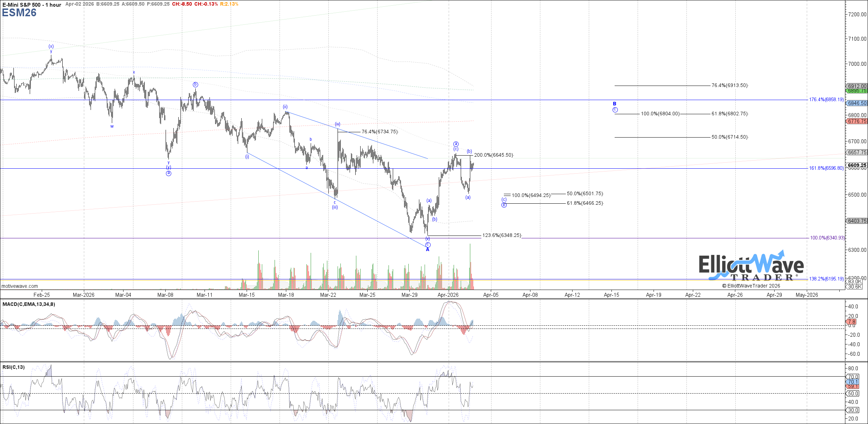The image size is (868, 424).
Task: Click the 6609.25 current price tag
Action: 857,165
